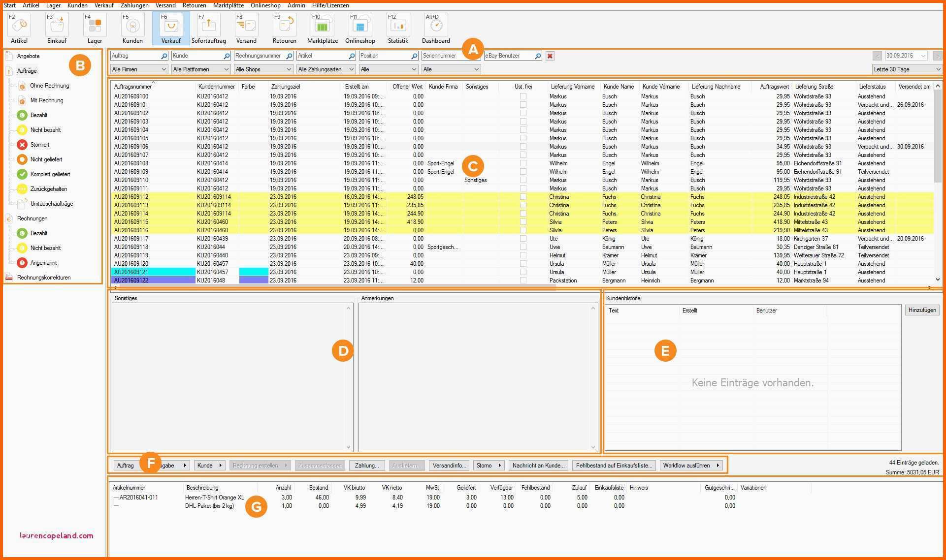Click the Nachricht an Kunde... button

click(x=538, y=466)
